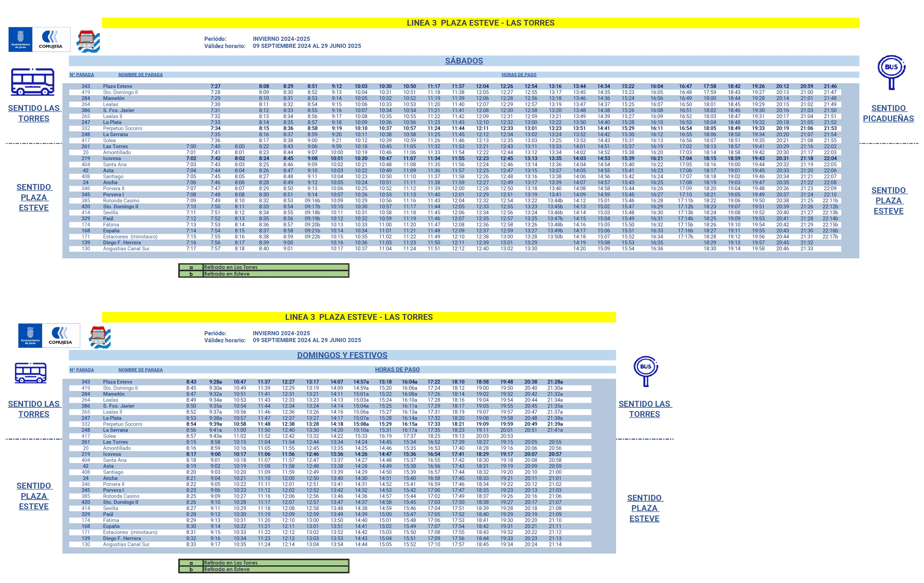Select the Plaza Esteve stop row in Sábados table
The height and width of the screenshot is (583, 924).
455,86
